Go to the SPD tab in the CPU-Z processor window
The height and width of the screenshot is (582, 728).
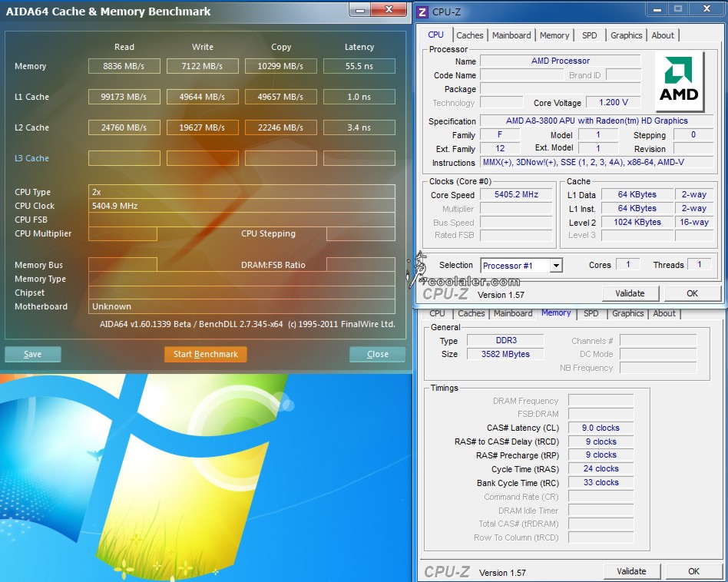[x=590, y=35]
